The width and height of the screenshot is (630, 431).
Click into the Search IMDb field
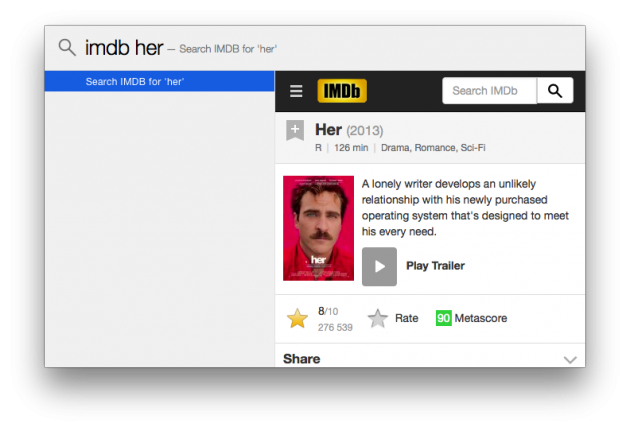489,91
